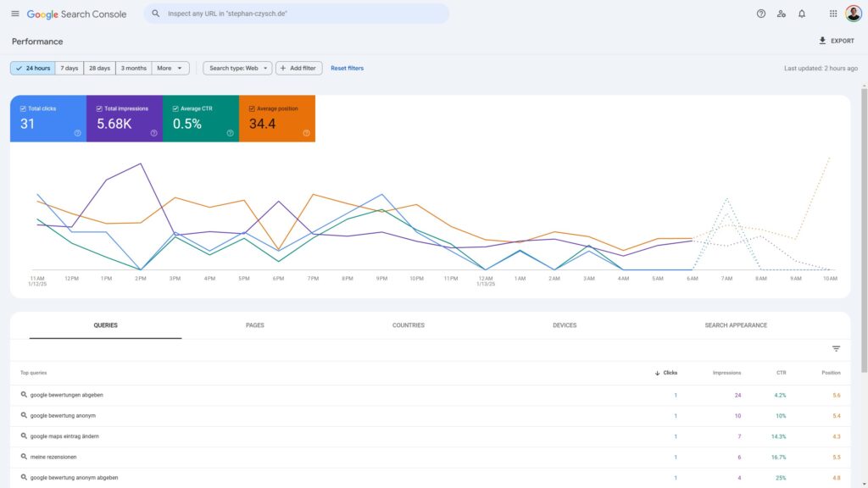Click the Average CTR help icon
The width and height of the screenshot is (868, 488).
pyautogui.click(x=231, y=133)
